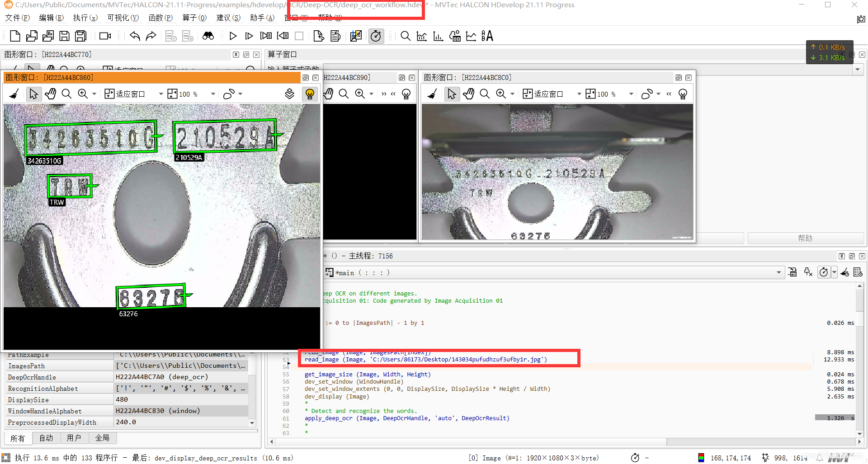The image size is (868, 464).
Task: Open the feature histogram tool
Action: point(438,36)
